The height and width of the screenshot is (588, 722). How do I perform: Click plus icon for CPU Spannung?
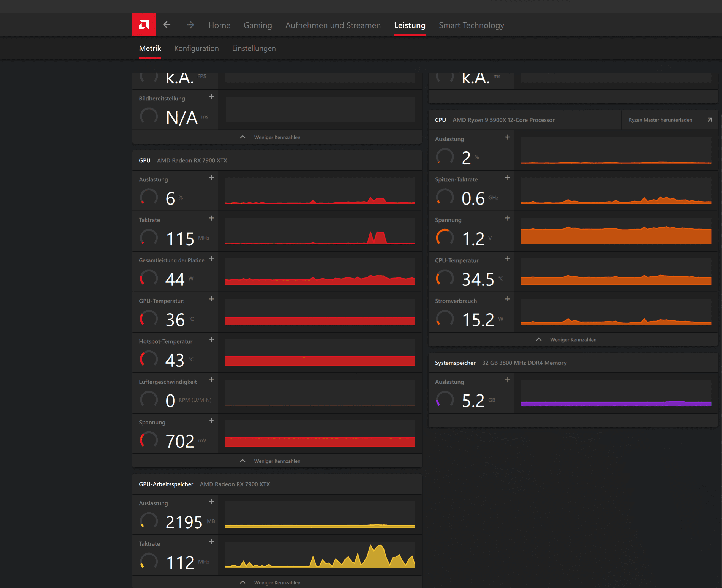(508, 218)
